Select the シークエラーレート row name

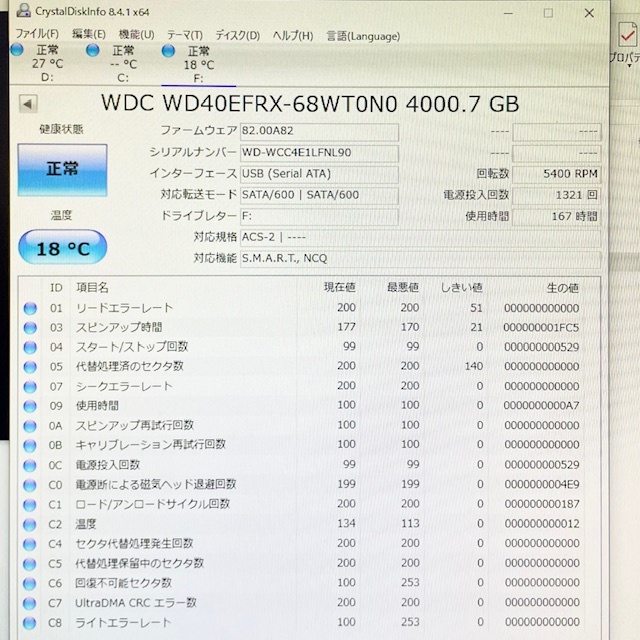pos(124,386)
